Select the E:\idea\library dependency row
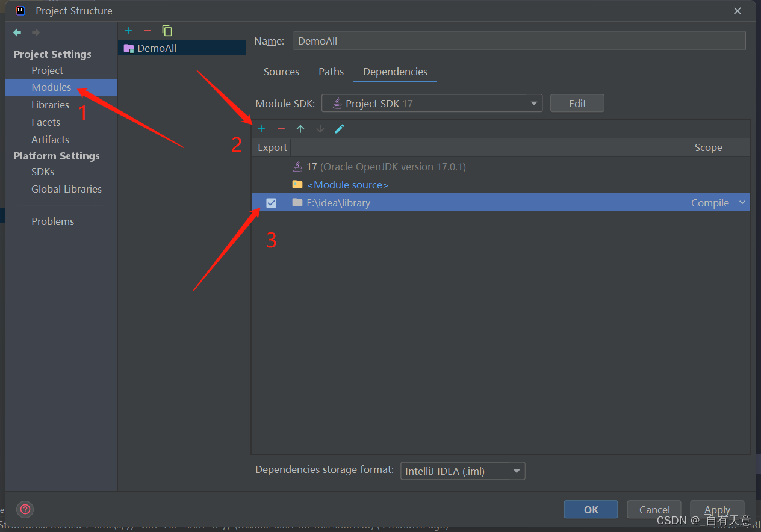This screenshot has height=532, width=761. point(501,203)
